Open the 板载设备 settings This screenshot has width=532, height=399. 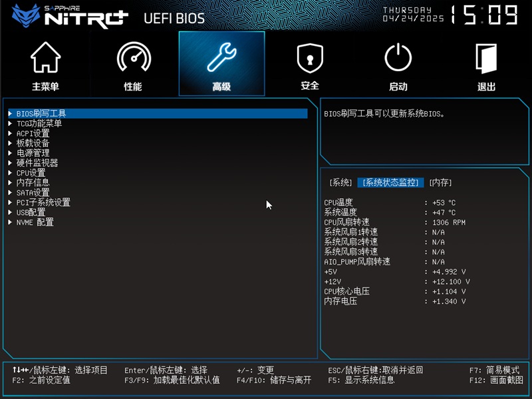pyautogui.click(x=33, y=143)
